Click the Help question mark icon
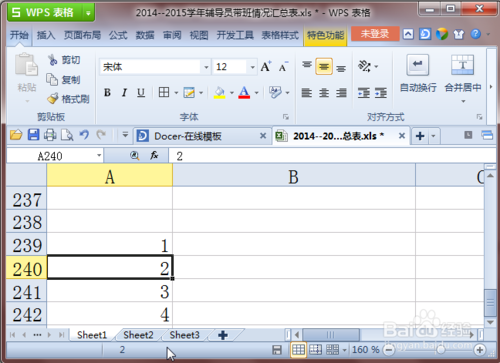The width and height of the screenshot is (500, 363). 476,34
